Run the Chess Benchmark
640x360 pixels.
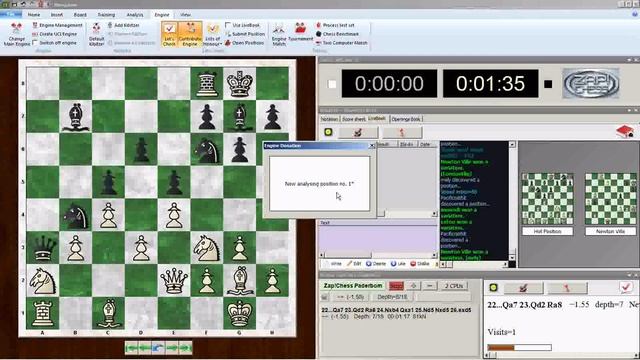(337, 34)
